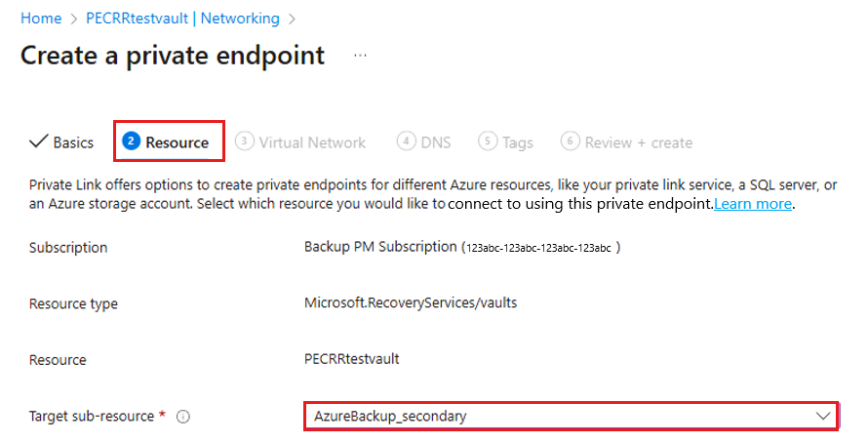This screenshot has height=443, width=868.
Task: Return to the Basics tab
Action: click(x=73, y=142)
